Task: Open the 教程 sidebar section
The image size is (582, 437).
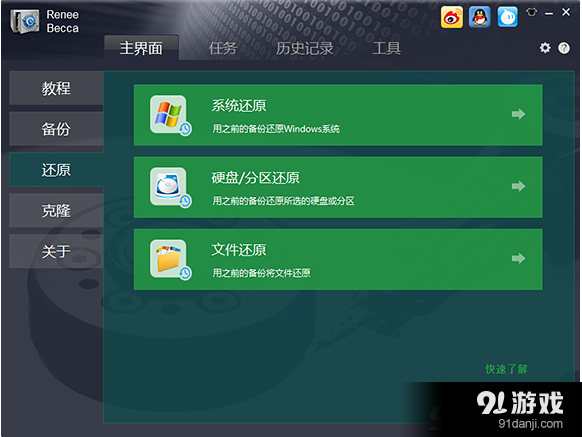Action: [56, 88]
